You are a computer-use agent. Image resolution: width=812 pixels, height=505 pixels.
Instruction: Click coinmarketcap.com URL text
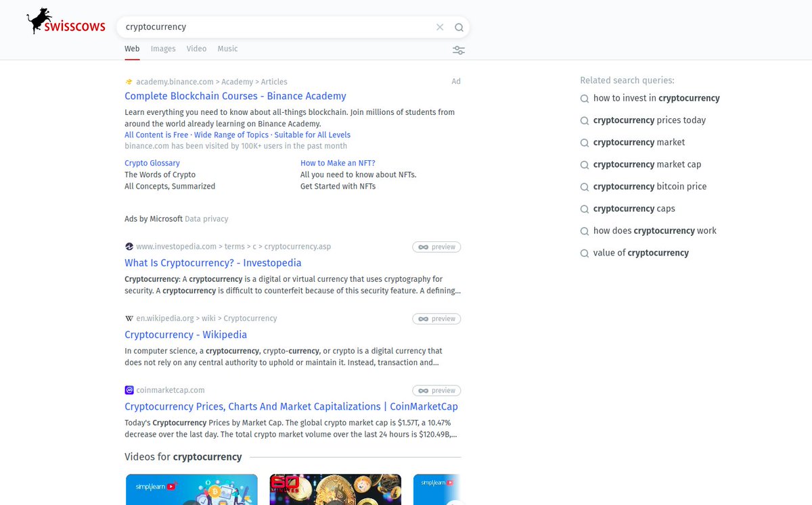coord(170,390)
